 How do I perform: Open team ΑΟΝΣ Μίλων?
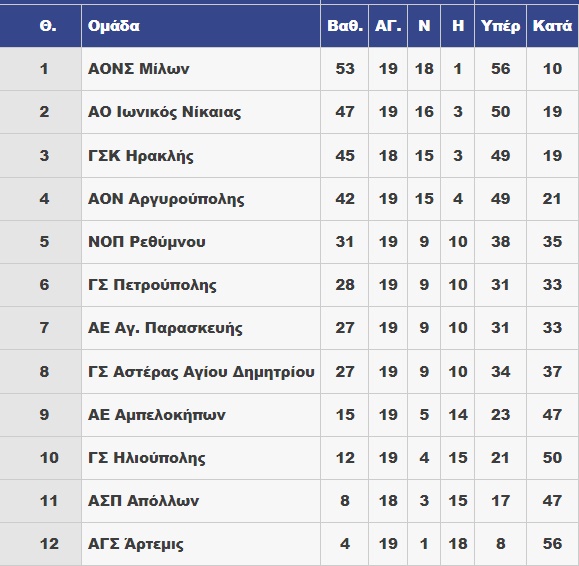click(x=138, y=69)
